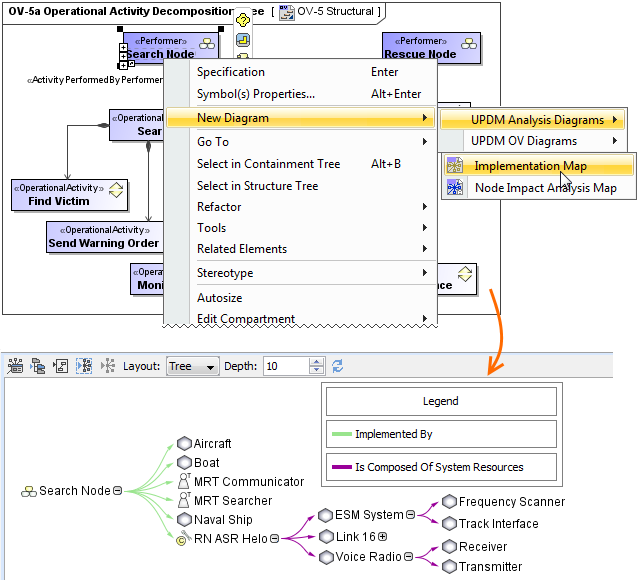Click the Depth input field
Screen dimensions: 637x580
click(x=286, y=366)
